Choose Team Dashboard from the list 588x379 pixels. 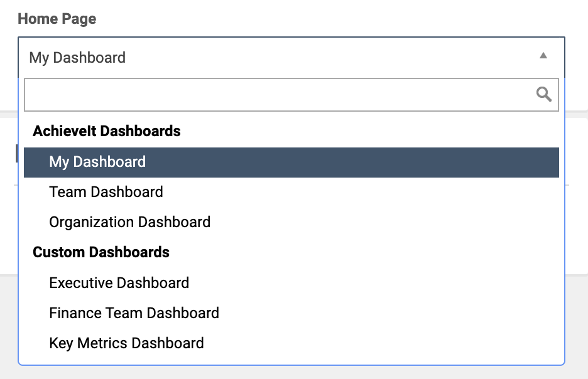(291, 192)
